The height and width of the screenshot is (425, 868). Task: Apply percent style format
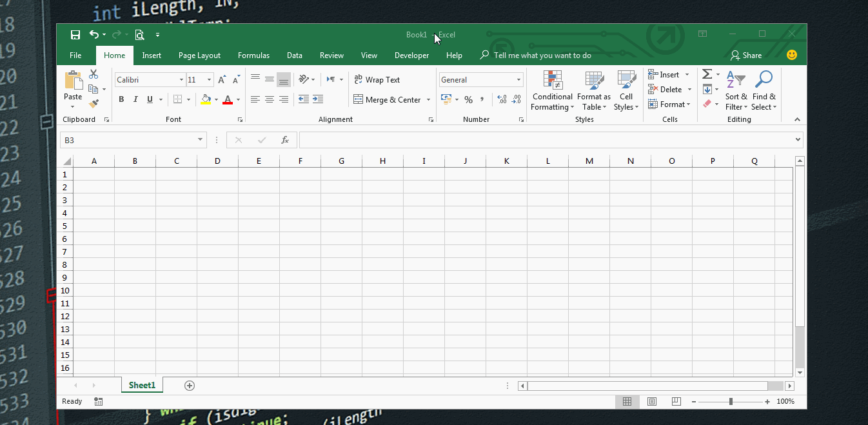coord(468,99)
